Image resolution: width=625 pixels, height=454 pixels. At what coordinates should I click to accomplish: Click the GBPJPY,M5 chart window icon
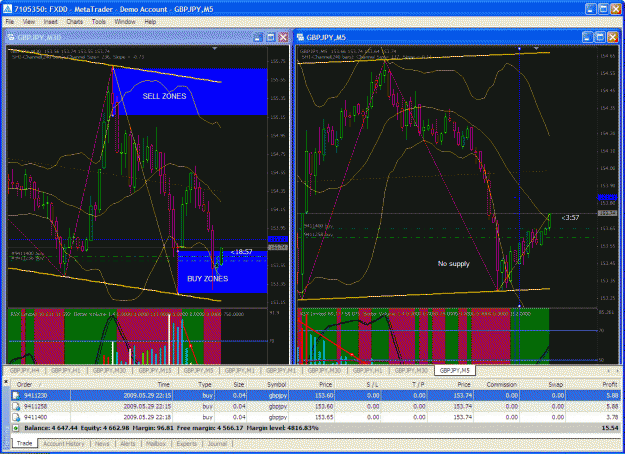300,37
